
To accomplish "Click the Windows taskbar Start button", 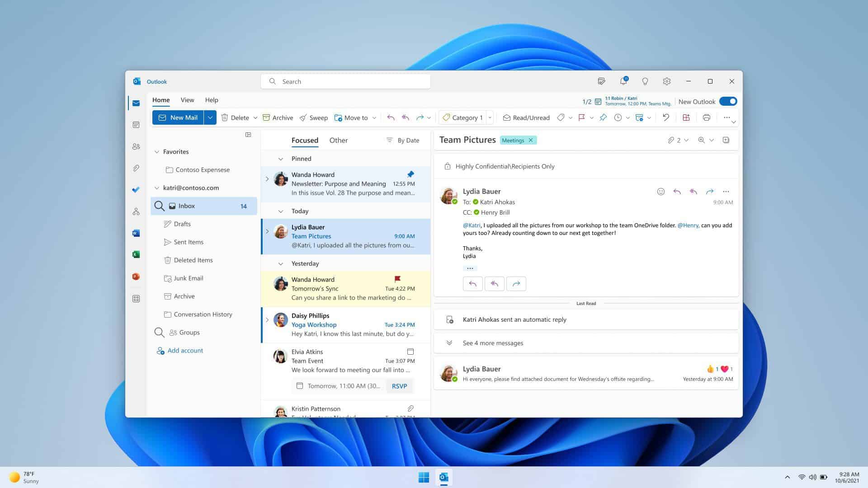I will pos(423,477).
